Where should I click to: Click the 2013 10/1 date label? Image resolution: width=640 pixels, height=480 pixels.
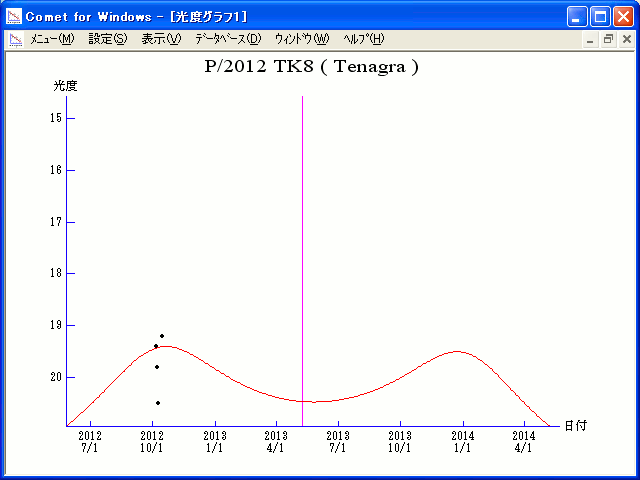(x=400, y=442)
